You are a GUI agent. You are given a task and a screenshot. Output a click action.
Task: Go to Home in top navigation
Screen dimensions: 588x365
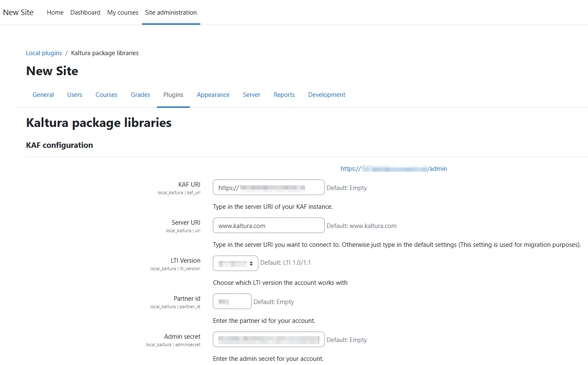point(55,13)
